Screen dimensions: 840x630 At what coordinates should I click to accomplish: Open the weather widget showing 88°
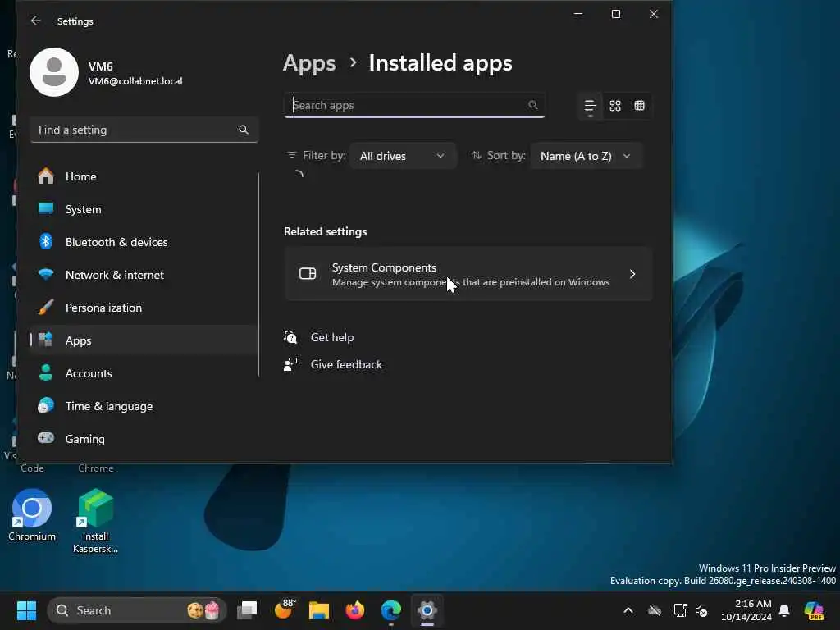284,610
